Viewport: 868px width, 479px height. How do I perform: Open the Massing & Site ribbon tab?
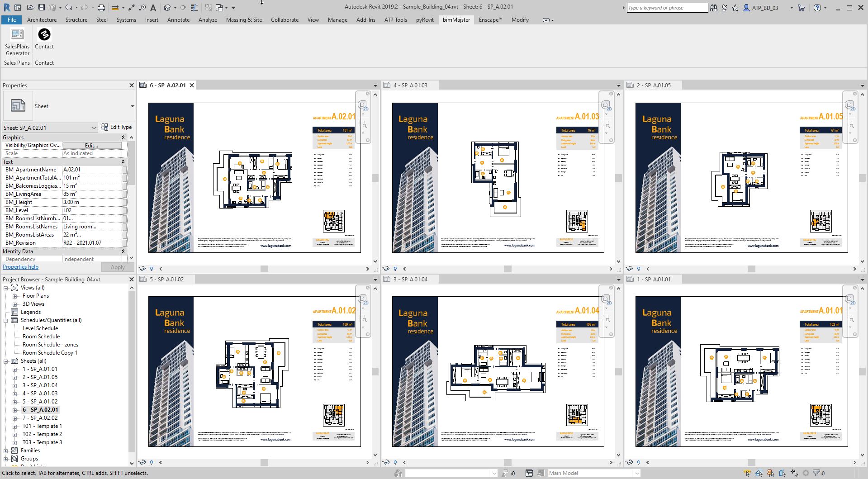coord(244,20)
